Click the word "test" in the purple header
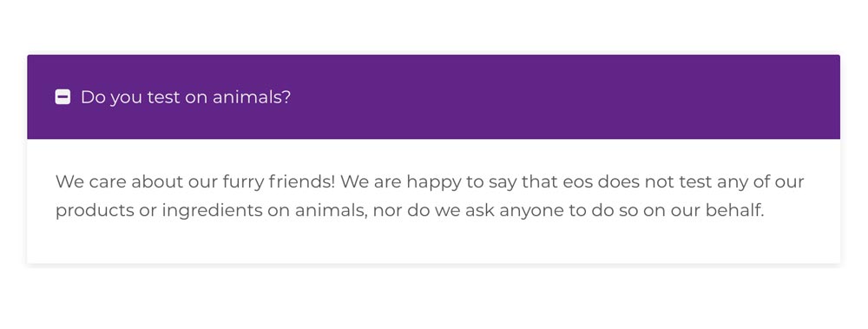Image resolution: width=868 pixels, height=329 pixels. [164, 97]
